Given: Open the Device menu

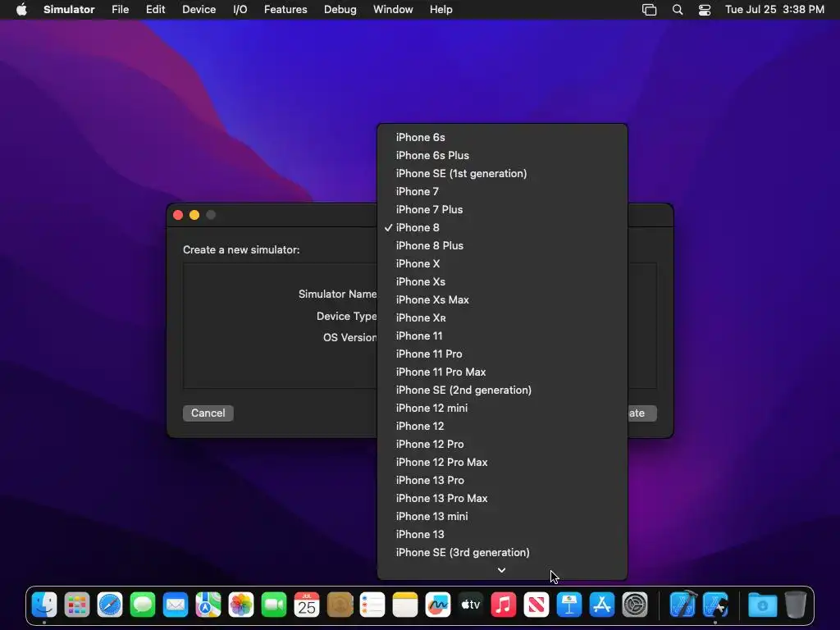Looking at the screenshot, I should pyautogui.click(x=199, y=10).
